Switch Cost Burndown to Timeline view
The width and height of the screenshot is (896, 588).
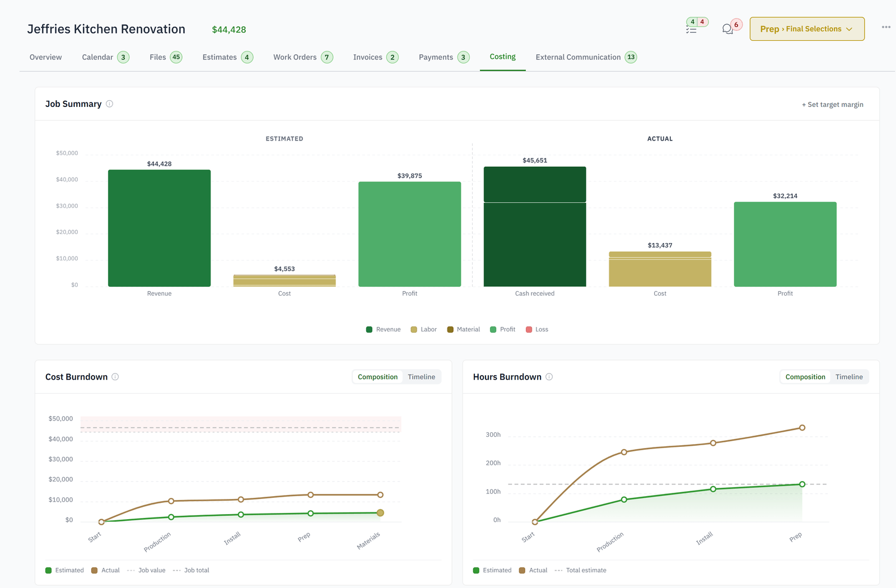(422, 377)
